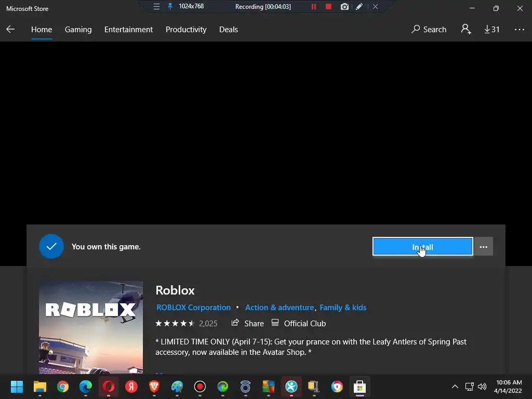Open Opera browser from taskbar
532x399 pixels.
click(x=109, y=387)
